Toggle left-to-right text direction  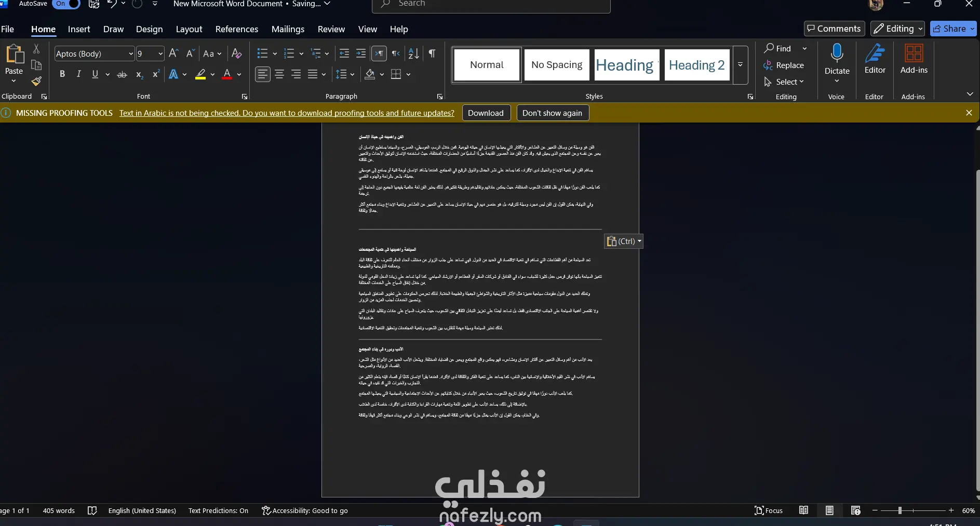coord(379,53)
